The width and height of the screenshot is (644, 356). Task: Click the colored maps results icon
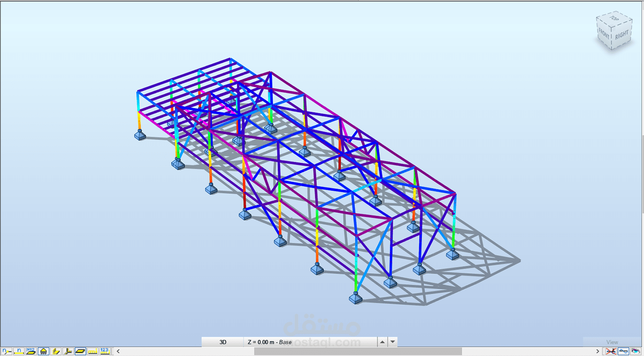(x=636, y=351)
